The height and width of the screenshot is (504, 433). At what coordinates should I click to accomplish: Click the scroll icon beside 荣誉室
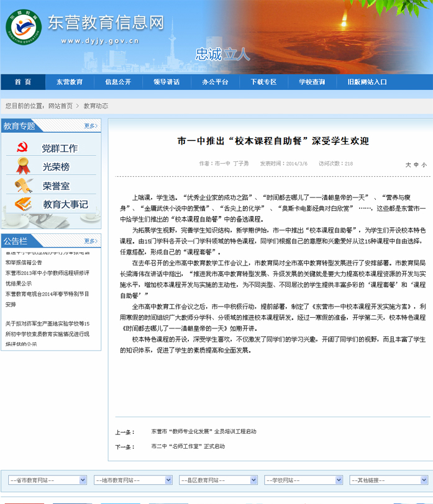tap(24, 185)
